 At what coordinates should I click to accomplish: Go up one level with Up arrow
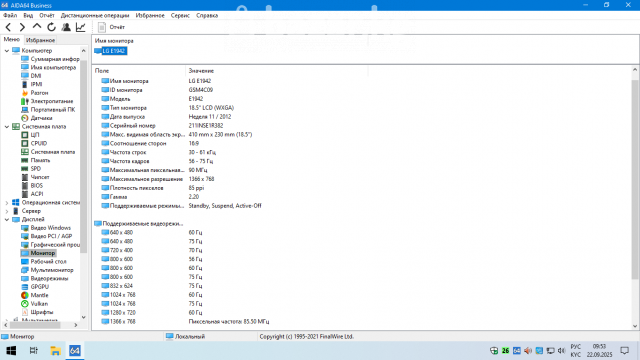pyautogui.click(x=37, y=27)
